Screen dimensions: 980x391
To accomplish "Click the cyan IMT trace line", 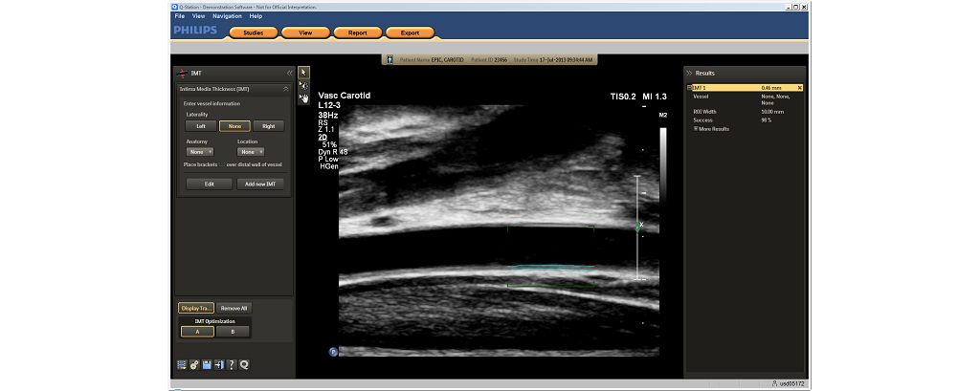I will click(x=550, y=268).
